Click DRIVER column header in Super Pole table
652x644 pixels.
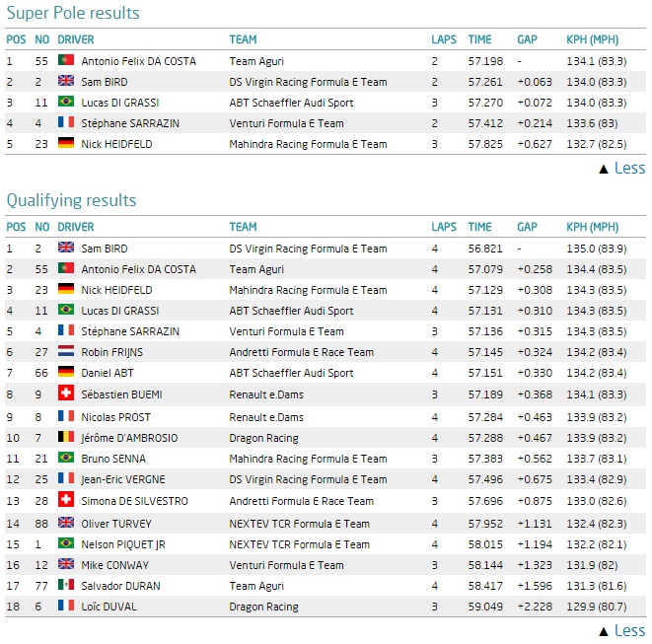(76, 39)
